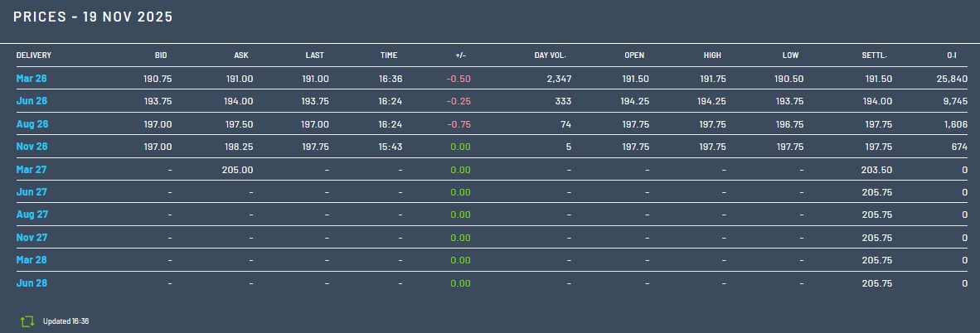Select the Mar 27 delivery contract
The height and width of the screenshot is (333, 980).
[x=32, y=169]
